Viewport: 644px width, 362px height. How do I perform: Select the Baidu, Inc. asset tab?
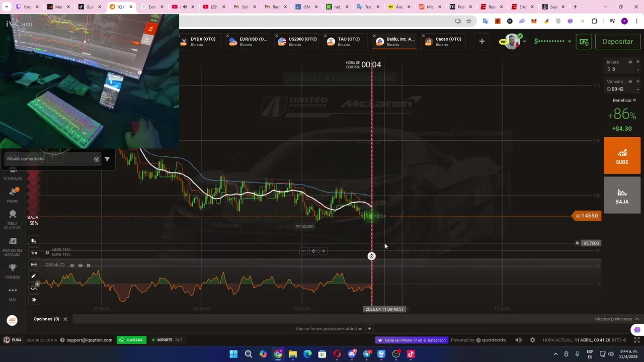click(394, 42)
